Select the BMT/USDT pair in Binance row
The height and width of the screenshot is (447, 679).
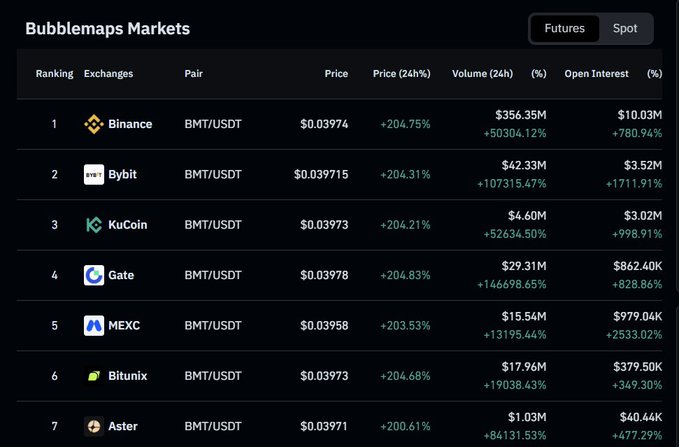click(213, 124)
